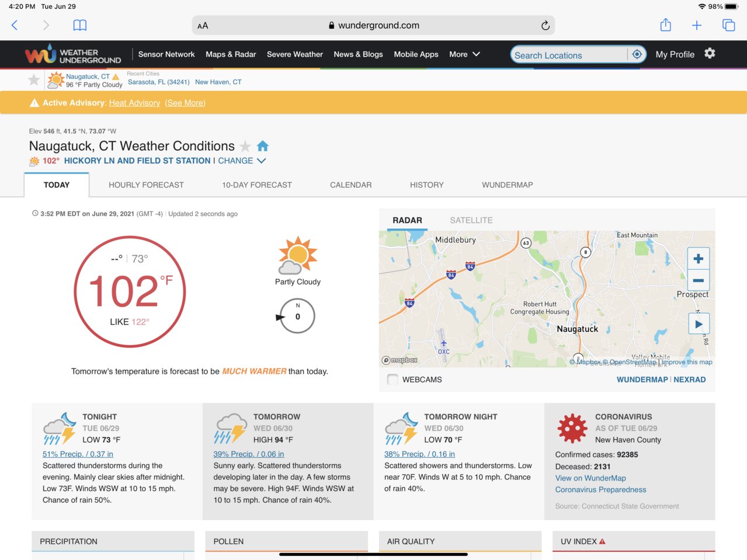This screenshot has height=560, width=747.
Task: Open Severe Weather menu item
Action: (x=295, y=54)
